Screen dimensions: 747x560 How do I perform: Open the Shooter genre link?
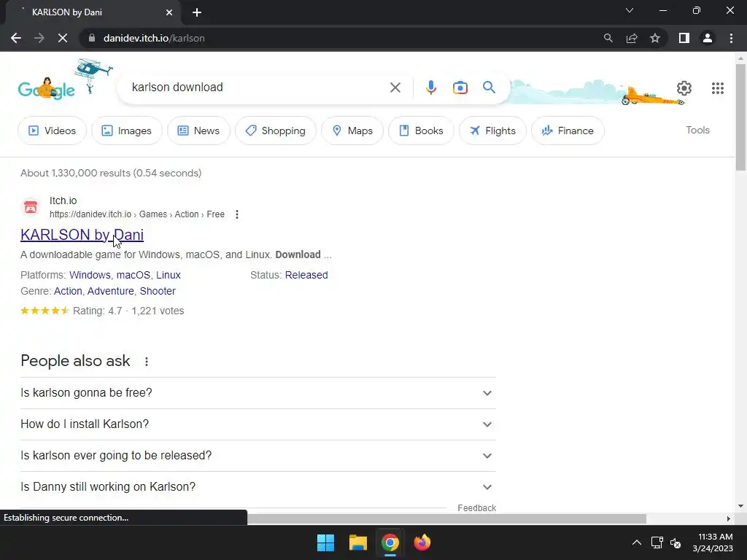[x=158, y=291]
